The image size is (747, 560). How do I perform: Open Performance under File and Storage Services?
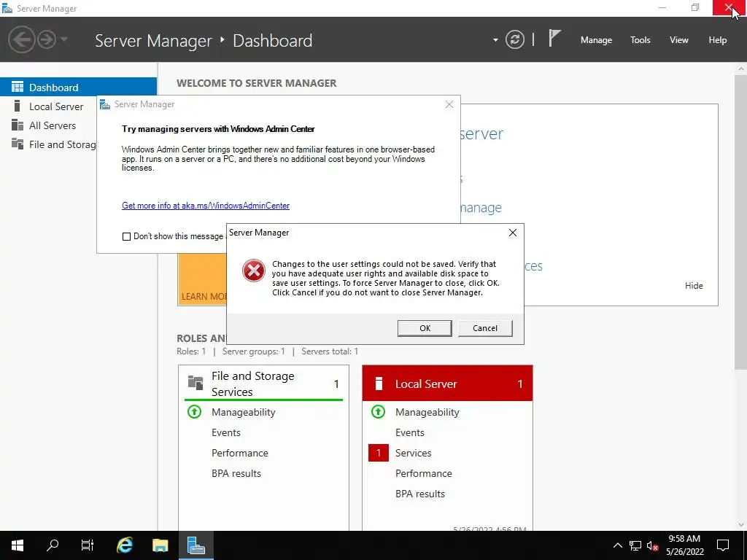click(239, 453)
